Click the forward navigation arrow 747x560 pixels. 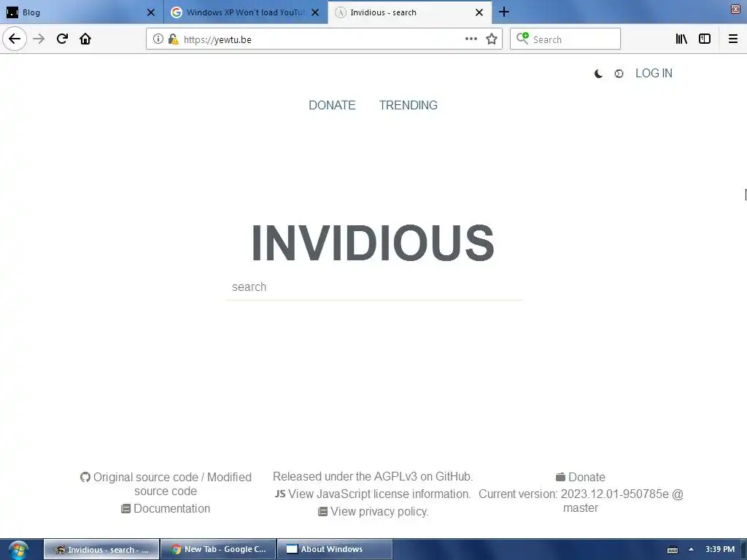click(39, 39)
